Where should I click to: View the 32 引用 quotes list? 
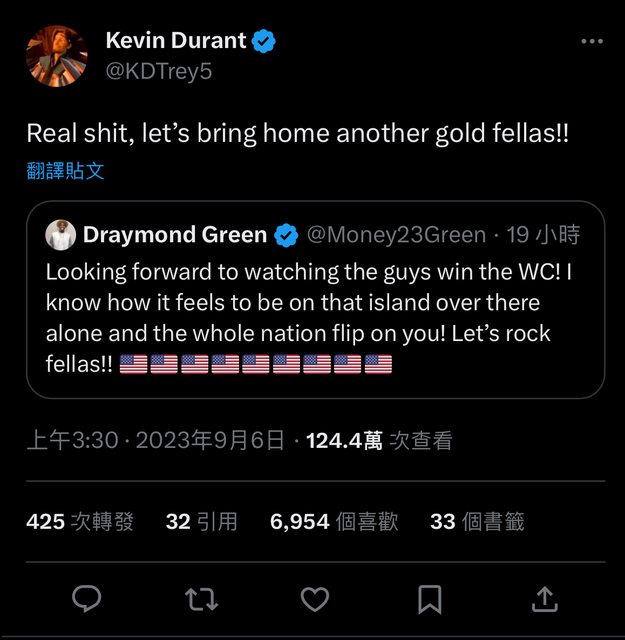[202, 522]
